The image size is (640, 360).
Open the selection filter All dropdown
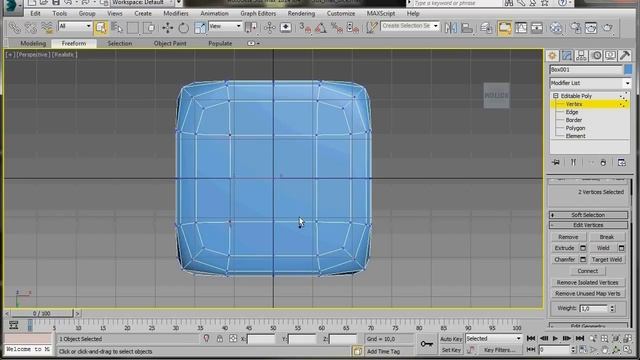pos(75,26)
